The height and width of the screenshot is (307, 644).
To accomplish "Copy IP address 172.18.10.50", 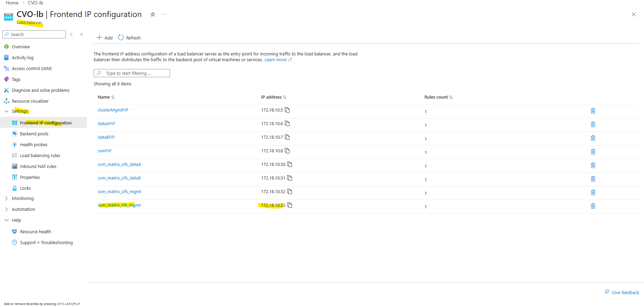I will coord(290,164).
